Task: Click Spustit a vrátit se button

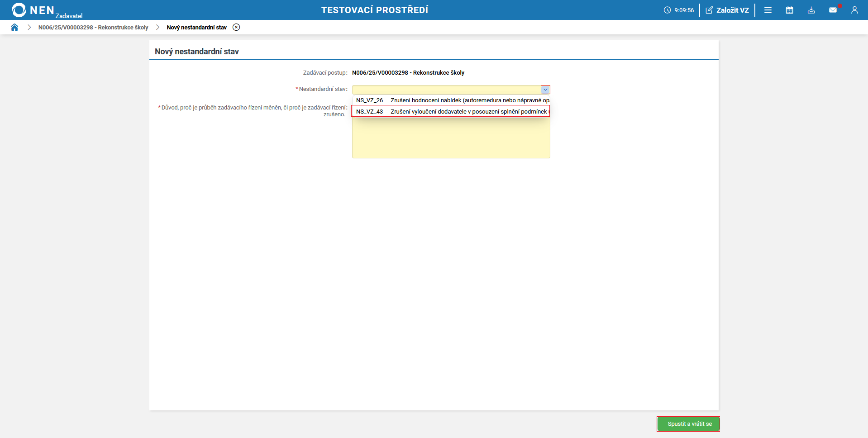Action: click(x=689, y=424)
